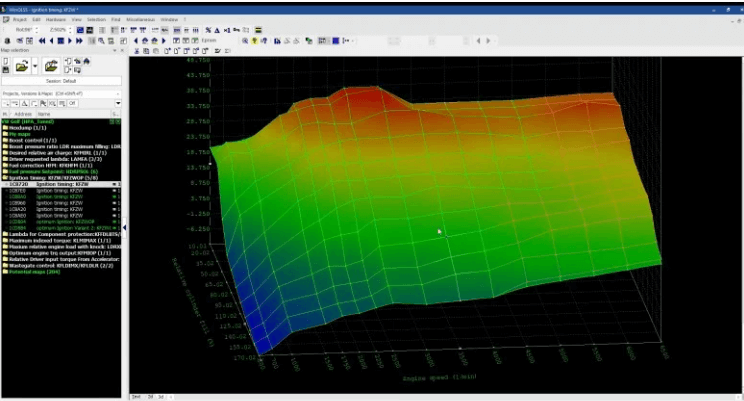
Task: Click the single-left previous arrow icon beside rewind
Action: coord(51,41)
